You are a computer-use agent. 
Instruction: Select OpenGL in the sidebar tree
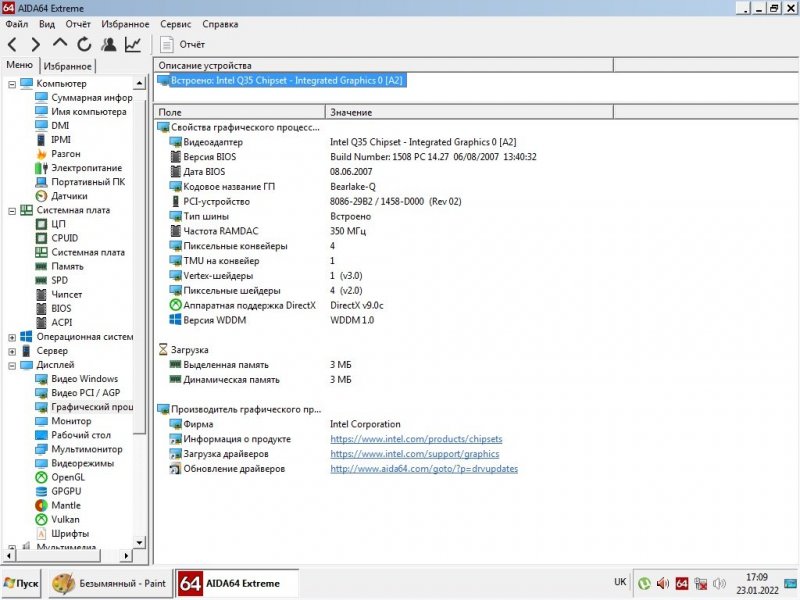pyautogui.click(x=67, y=477)
